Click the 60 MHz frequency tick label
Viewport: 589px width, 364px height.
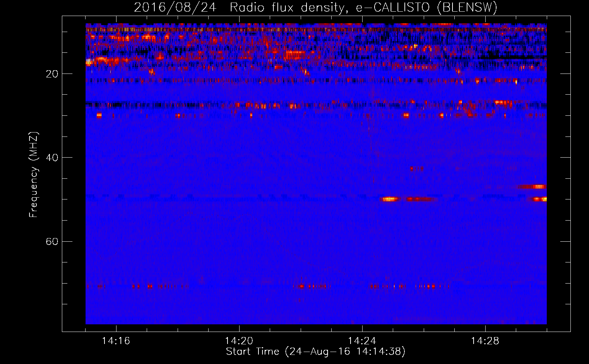click(52, 241)
